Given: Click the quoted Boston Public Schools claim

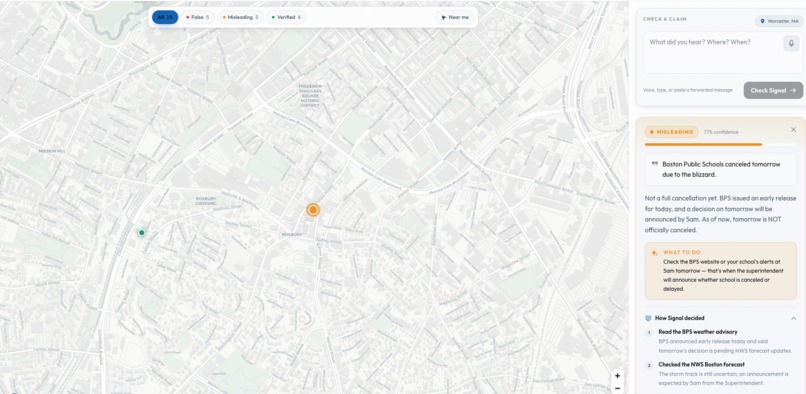Looking at the screenshot, I should point(721,169).
